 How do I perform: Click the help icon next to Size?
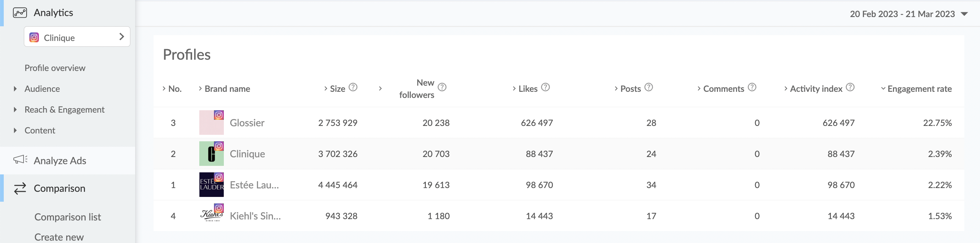353,87
